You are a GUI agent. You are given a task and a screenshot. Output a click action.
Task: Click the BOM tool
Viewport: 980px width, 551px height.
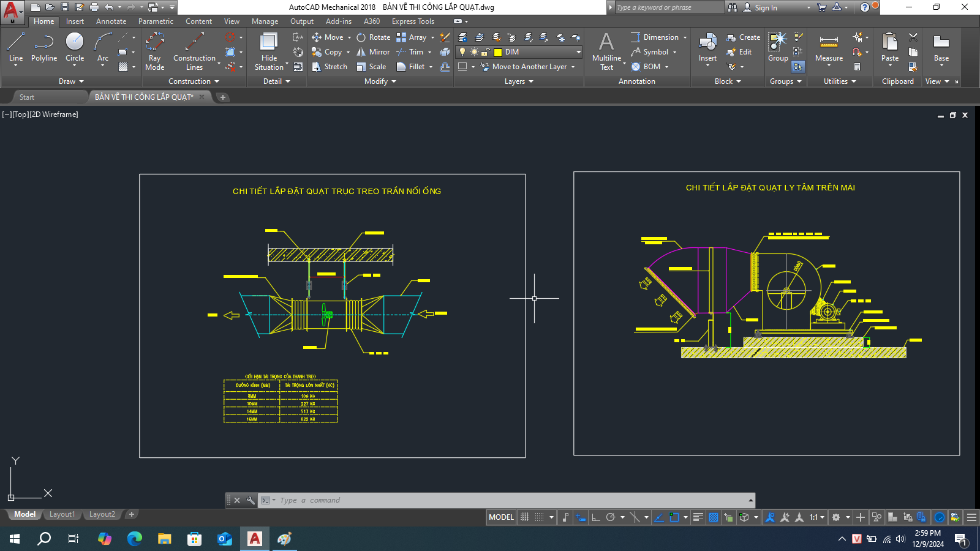(x=646, y=67)
